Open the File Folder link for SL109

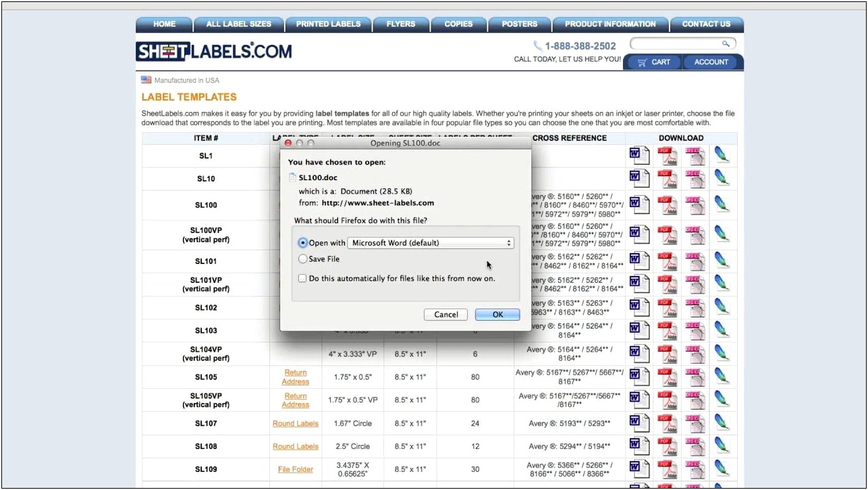tap(296, 469)
